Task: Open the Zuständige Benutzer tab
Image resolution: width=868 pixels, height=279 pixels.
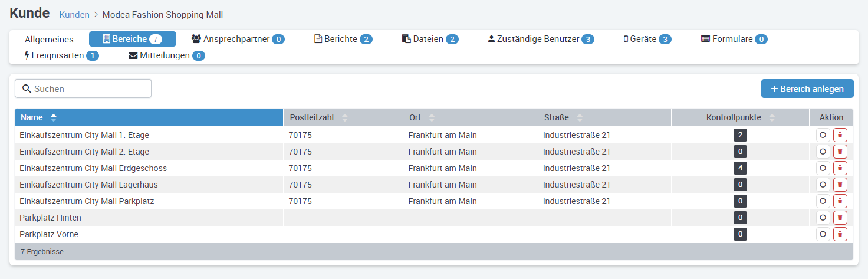Action: [x=541, y=39]
